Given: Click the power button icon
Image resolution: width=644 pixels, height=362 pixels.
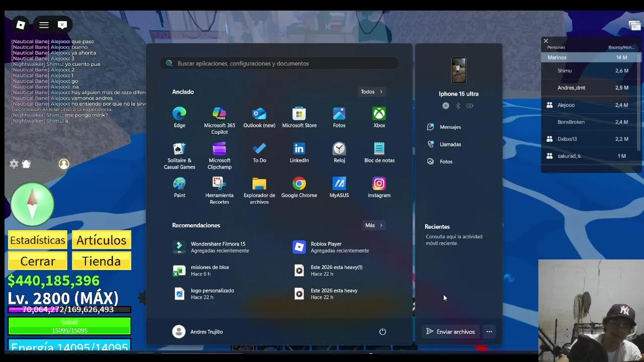Looking at the screenshot, I should pos(382,332).
